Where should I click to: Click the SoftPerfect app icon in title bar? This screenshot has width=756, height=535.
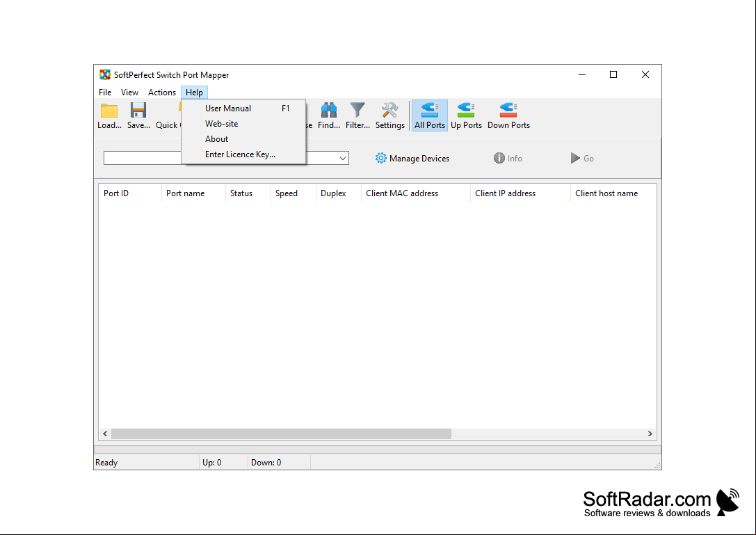104,74
